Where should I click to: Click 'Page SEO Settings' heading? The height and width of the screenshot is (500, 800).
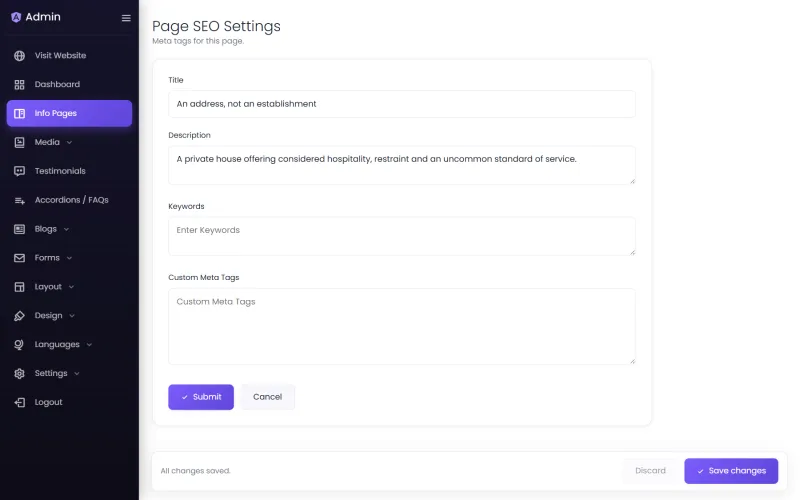(216, 26)
